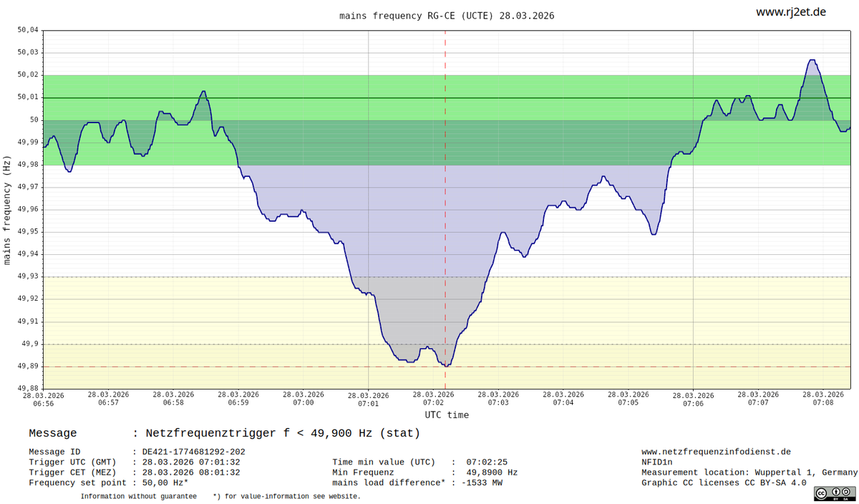
Task: Click the 07:07 time axis label
Action: pyautogui.click(x=758, y=399)
